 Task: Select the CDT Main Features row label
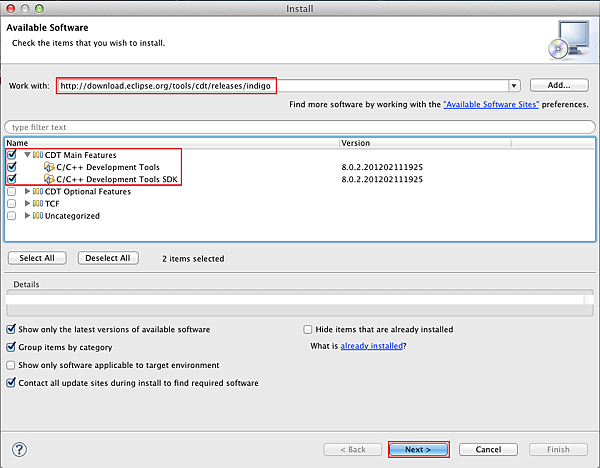(80, 155)
